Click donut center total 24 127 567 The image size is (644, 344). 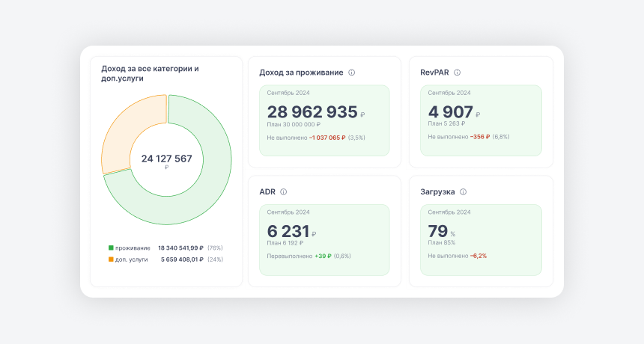click(x=166, y=159)
